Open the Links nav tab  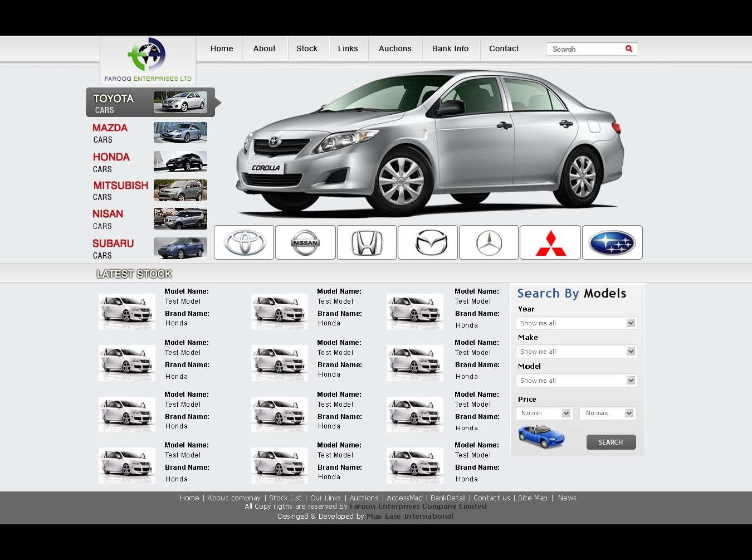[348, 49]
